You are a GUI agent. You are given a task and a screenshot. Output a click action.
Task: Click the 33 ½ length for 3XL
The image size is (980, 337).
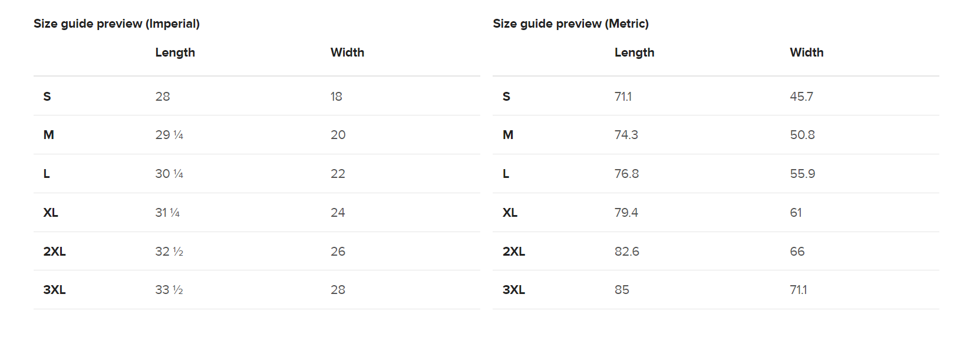coord(169,290)
